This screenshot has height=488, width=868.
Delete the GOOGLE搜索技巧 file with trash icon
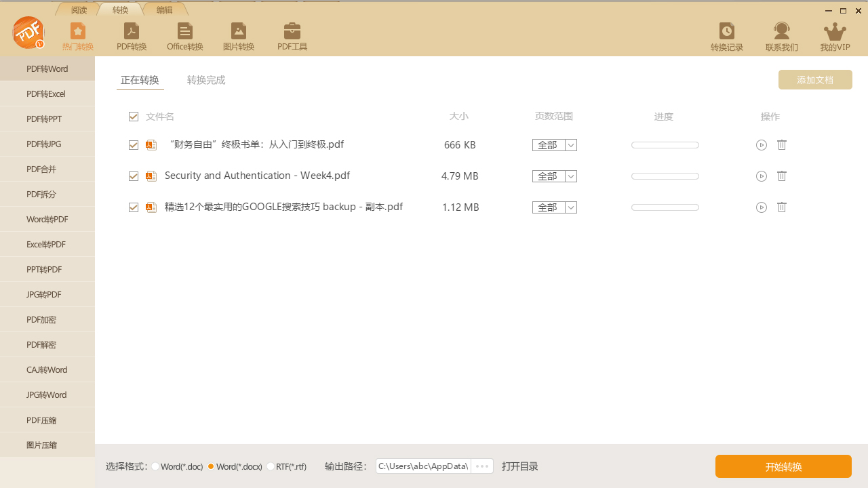point(782,207)
